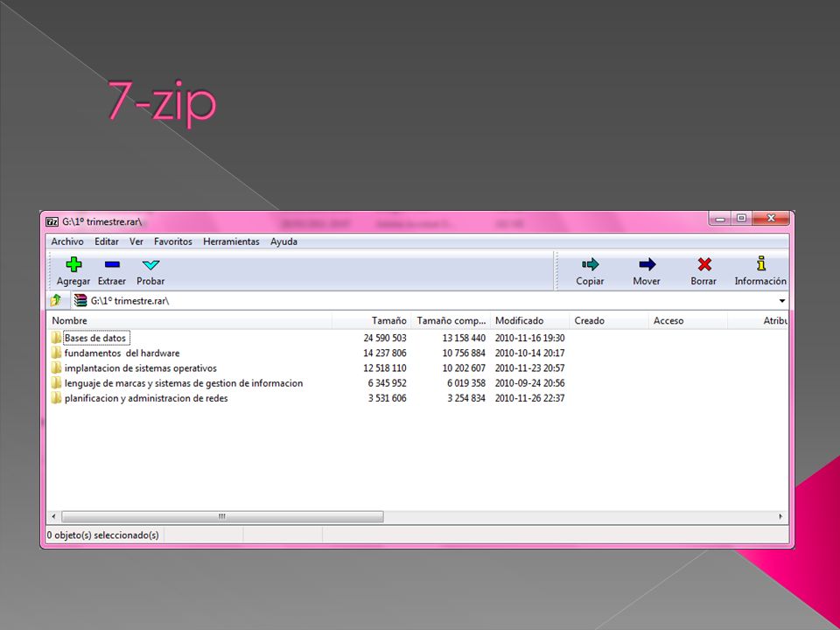Click the fundamentos del hardware folder icon

pos(56,353)
